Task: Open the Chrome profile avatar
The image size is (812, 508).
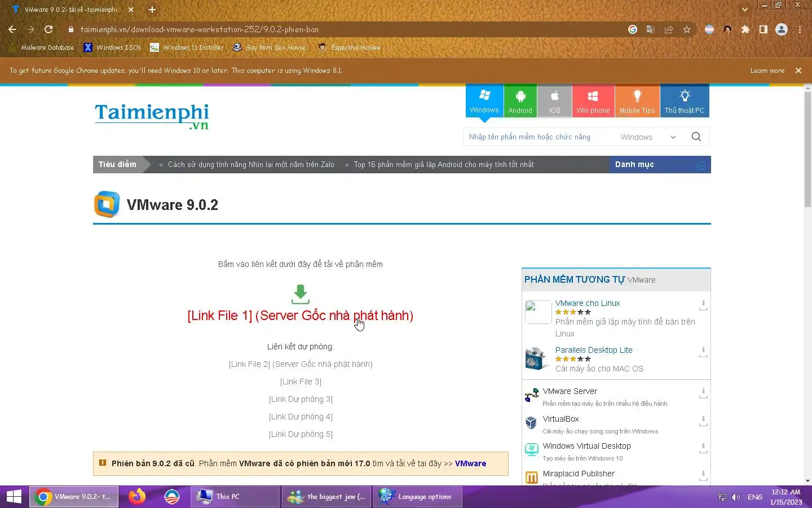Action: [x=782, y=29]
